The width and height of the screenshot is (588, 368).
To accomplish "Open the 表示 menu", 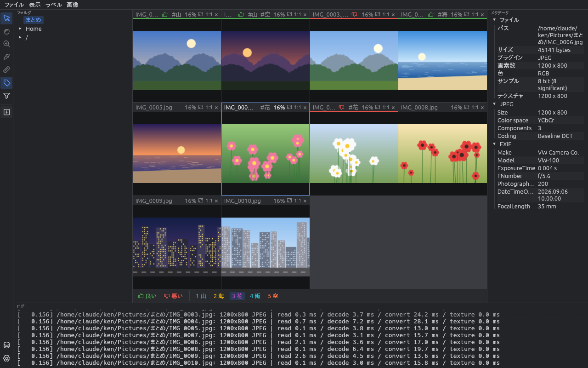I will point(35,5).
